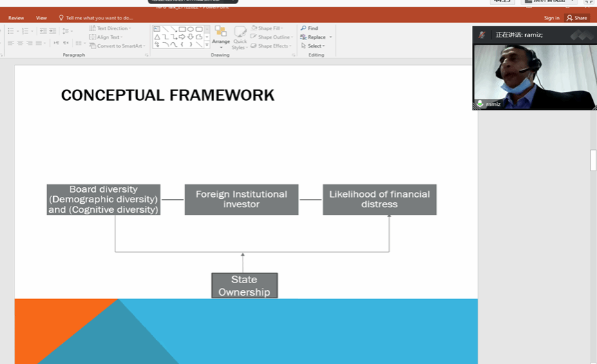The width and height of the screenshot is (597, 364).
Task: Open the Text Direction dropdown
Action: (x=110, y=28)
